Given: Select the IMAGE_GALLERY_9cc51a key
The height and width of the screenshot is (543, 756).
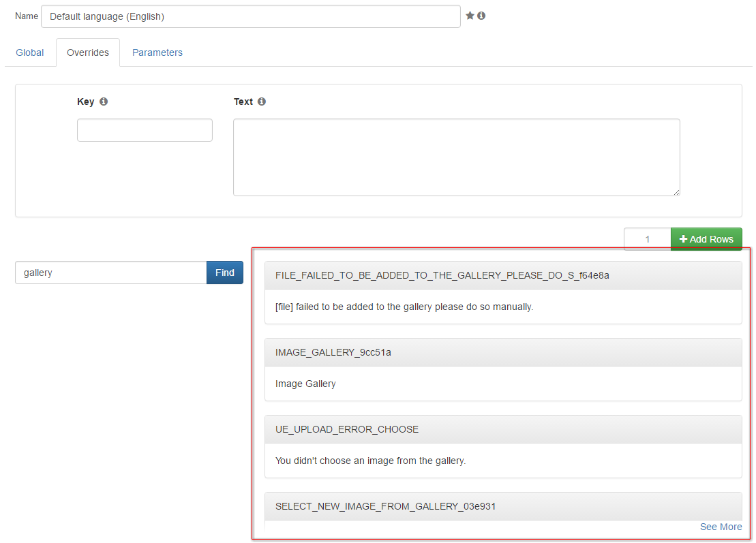Looking at the screenshot, I should [x=503, y=353].
